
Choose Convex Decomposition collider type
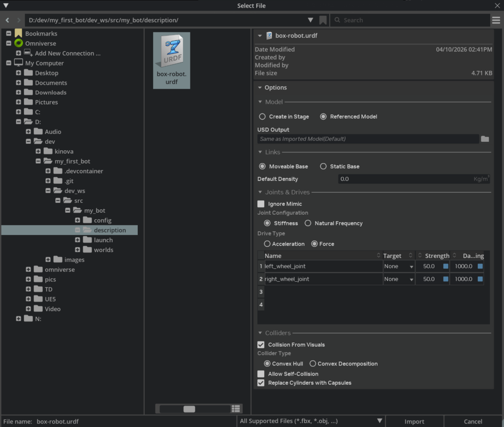313,364
